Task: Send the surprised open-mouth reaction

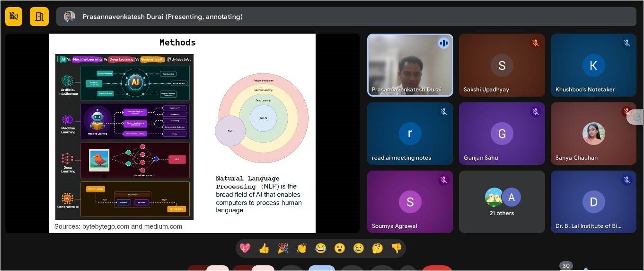Action: tap(340, 248)
